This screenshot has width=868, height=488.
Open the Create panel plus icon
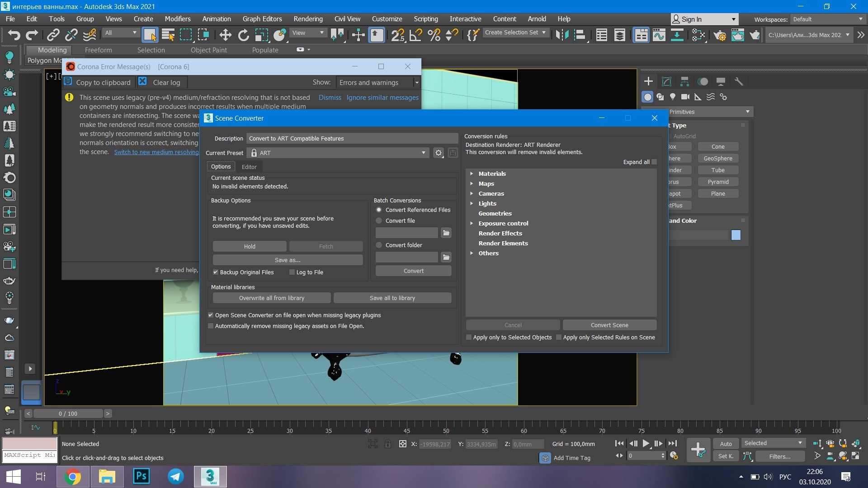coord(648,81)
